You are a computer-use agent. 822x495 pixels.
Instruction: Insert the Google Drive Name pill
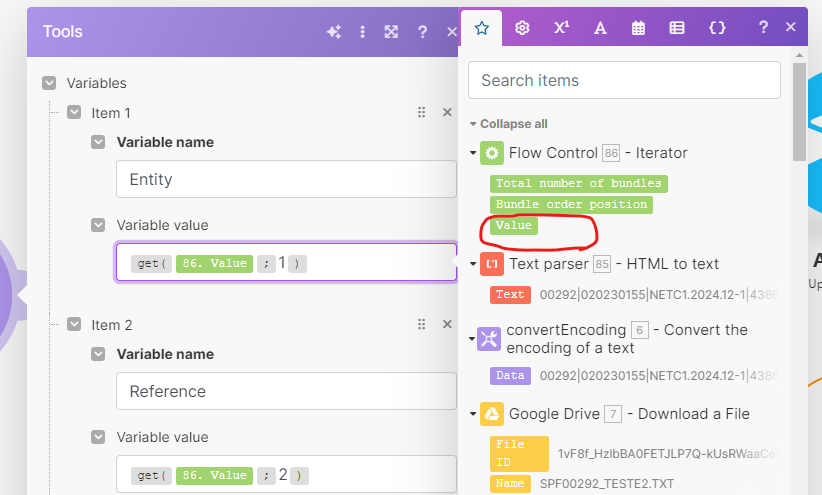tap(510, 483)
